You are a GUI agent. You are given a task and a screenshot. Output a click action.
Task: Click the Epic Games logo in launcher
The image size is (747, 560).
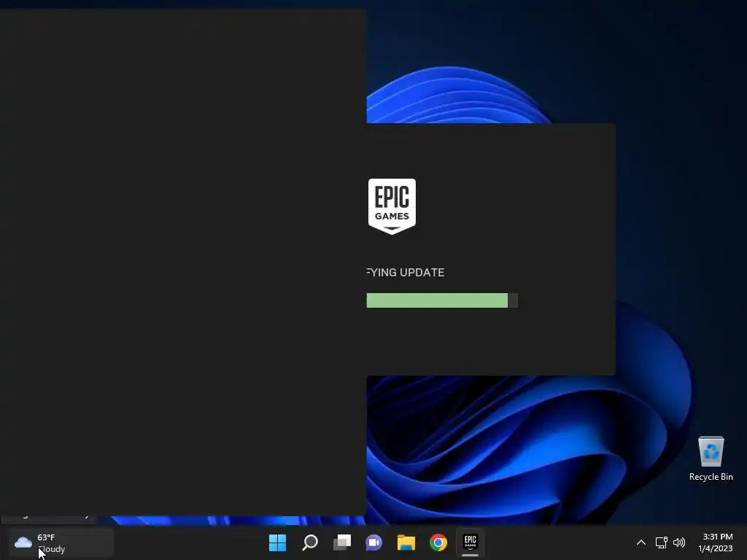tap(392, 206)
